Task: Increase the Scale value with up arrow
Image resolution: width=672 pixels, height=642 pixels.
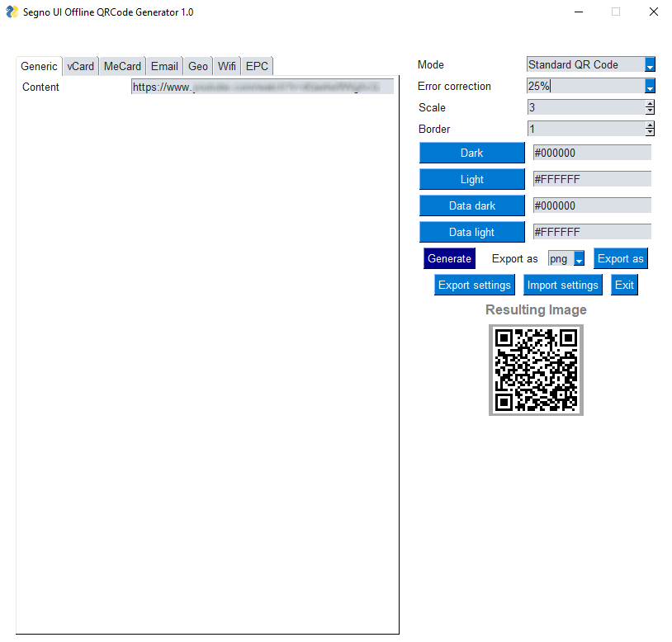Action: coord(650,104)
